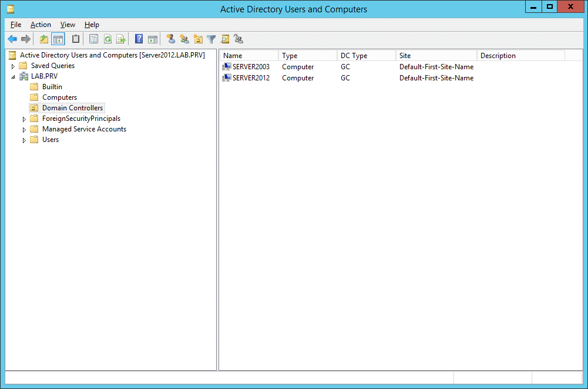Select the Builtin container
This screenshot has height=389, width=588.
coord(52,87)
